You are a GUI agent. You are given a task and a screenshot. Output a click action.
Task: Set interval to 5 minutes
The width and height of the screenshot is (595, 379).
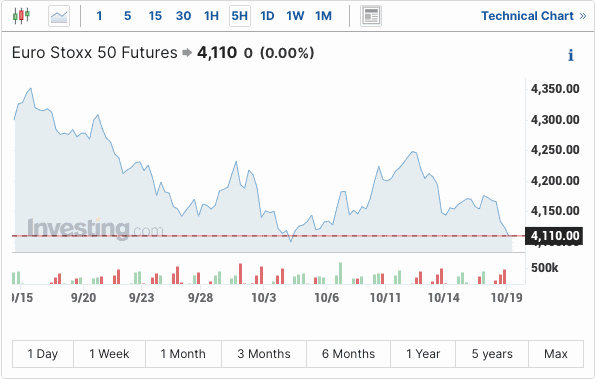point(128,16)
